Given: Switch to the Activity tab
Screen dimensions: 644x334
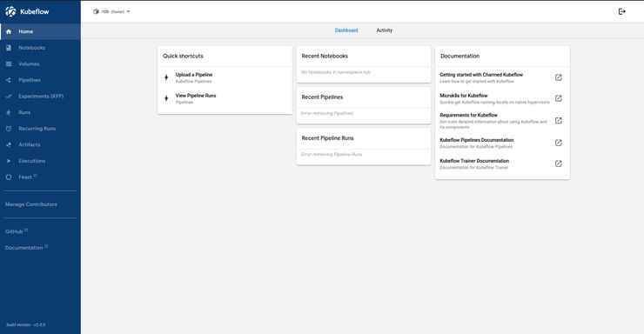Looking at the screenshot, I should (x=384, y=30).
